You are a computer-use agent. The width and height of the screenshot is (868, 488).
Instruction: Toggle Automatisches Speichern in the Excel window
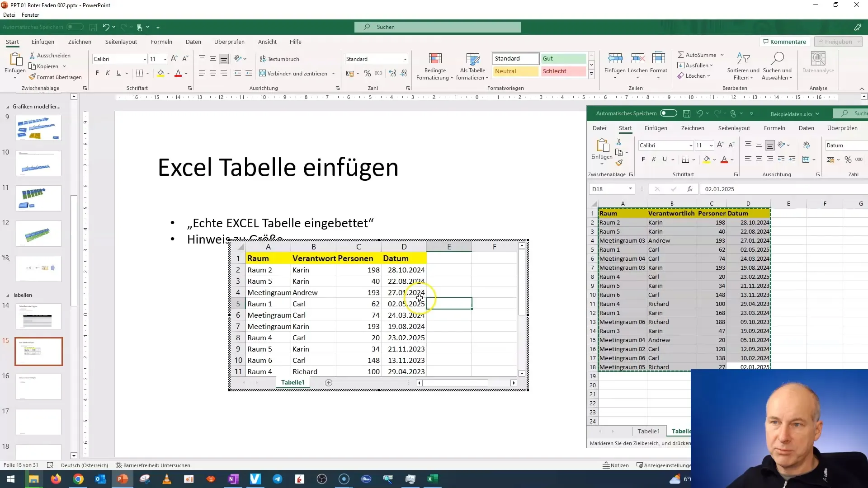point(669,113)
